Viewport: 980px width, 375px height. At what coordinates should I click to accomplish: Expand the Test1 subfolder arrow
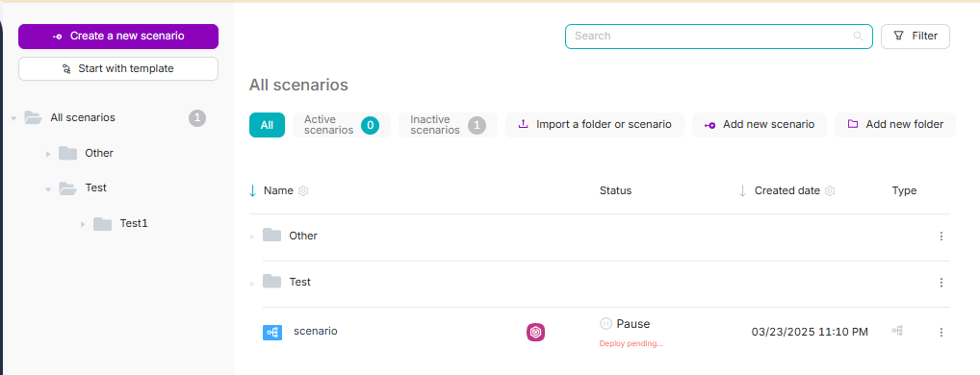point(83,224)
